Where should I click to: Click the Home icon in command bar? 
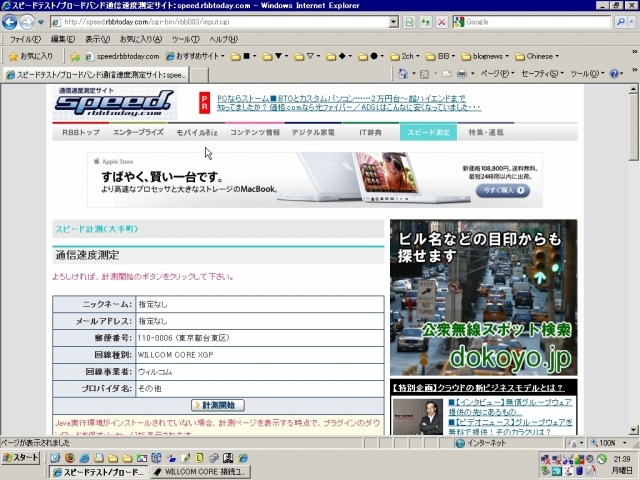click(403, 74)
